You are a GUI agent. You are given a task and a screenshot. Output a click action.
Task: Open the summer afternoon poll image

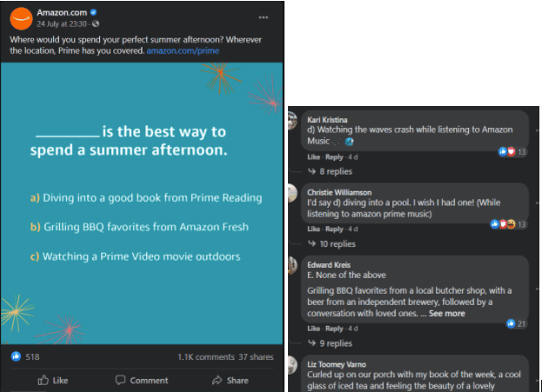pos(142,203)
